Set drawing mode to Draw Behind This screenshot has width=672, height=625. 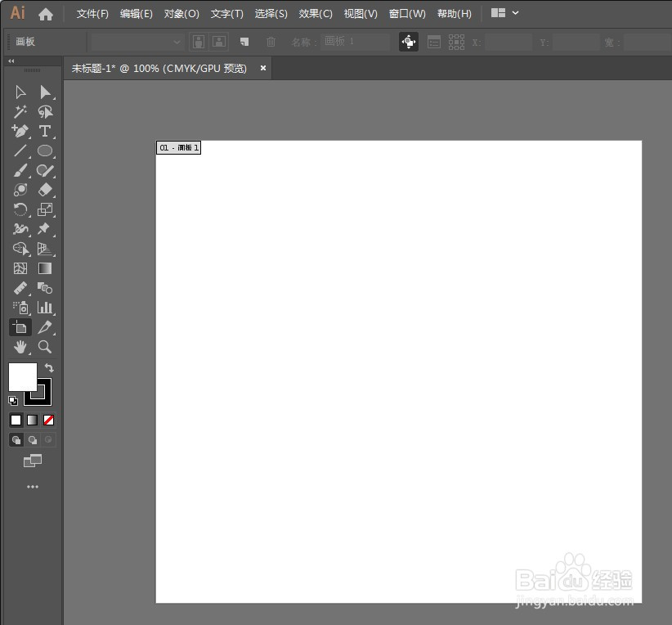click(33, 439)
